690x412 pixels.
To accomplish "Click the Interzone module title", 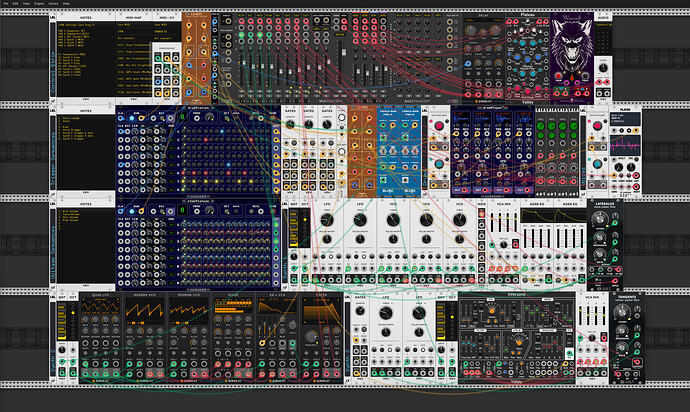I will 517,294.
